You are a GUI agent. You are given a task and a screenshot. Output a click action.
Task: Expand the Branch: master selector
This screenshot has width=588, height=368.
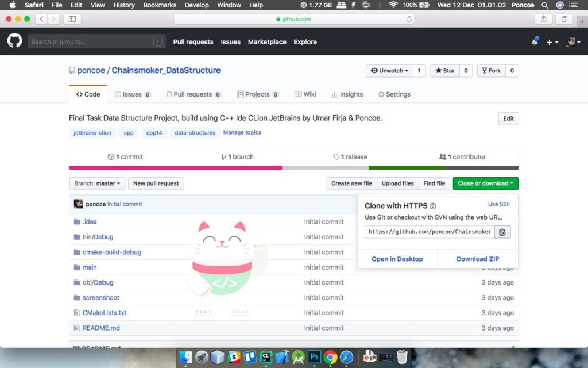click(97, 183)
